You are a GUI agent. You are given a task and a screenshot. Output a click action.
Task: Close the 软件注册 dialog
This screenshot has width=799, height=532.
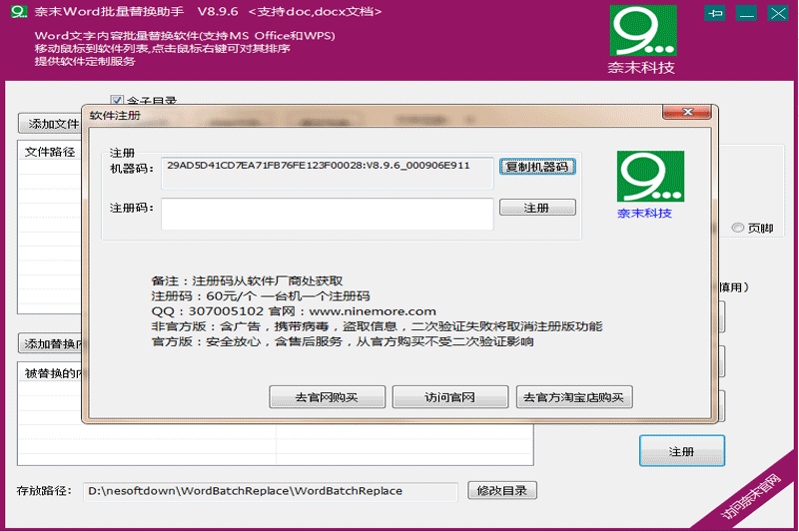(687, 112)
